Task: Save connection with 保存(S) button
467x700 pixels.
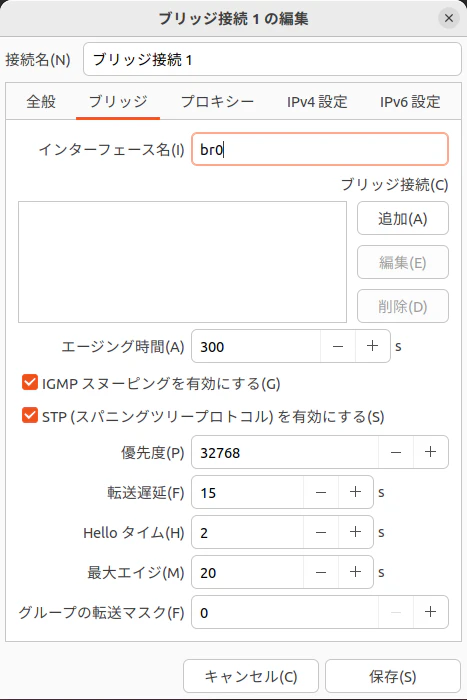Action: click(392, 676)
